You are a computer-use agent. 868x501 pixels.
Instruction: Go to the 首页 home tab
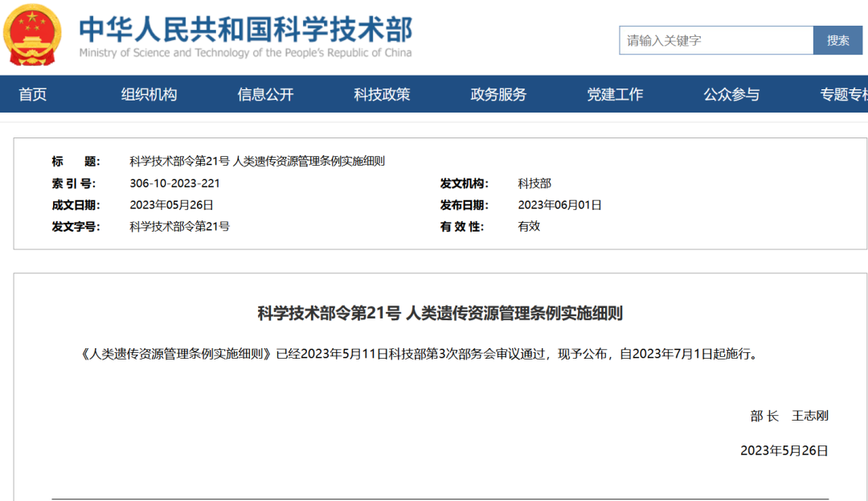[x=33, y=95]
